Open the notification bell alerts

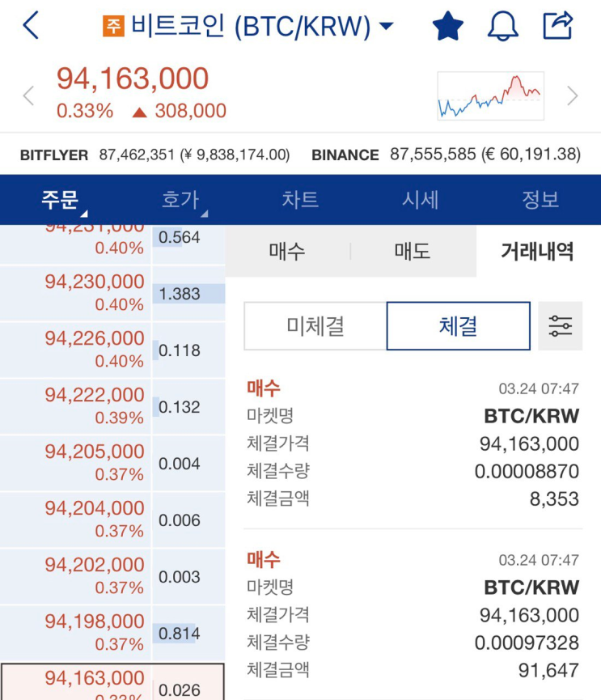point(502,26)
